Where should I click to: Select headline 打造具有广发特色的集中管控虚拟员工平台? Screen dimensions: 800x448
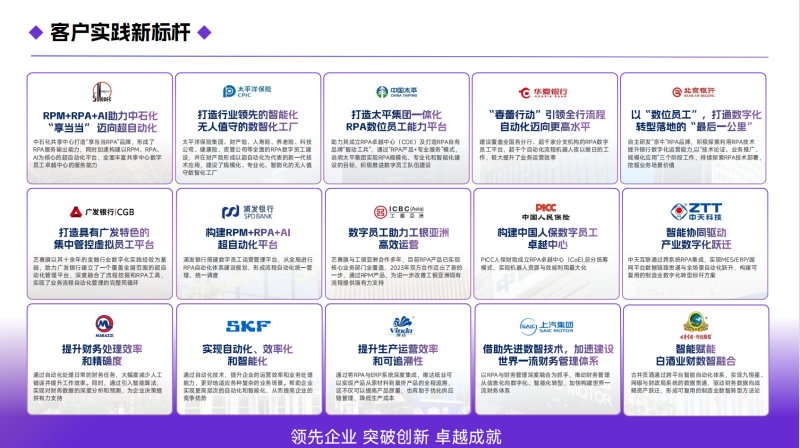click(104, 238)
